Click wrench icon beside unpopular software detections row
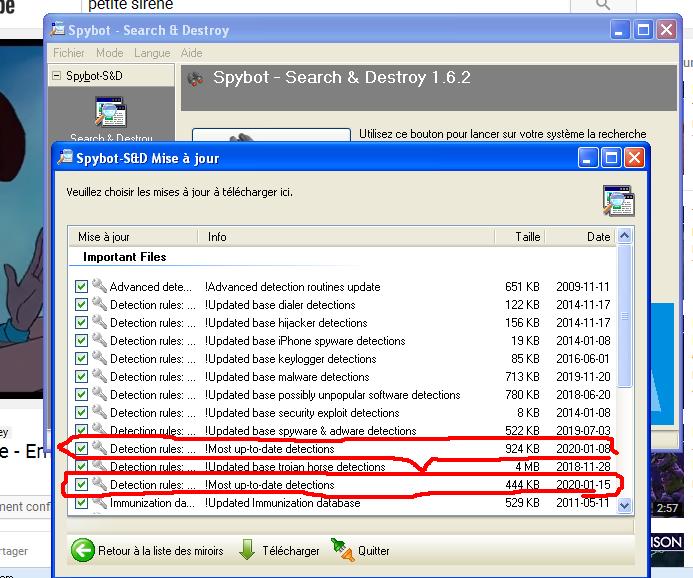Screen dimensions: 693x578 (99, 394)
